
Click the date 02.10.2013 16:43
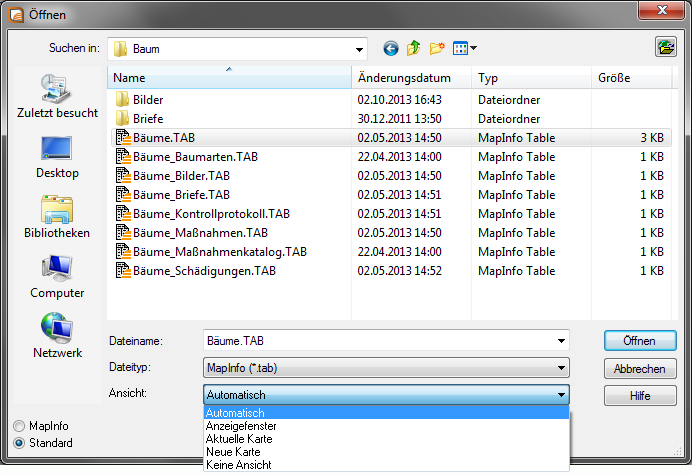coord(399,100)
